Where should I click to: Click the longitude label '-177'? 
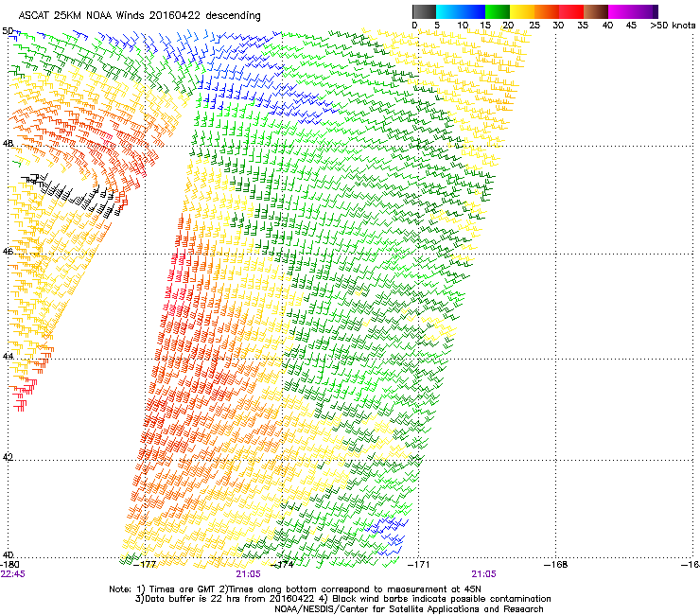[x=145, y=565]
